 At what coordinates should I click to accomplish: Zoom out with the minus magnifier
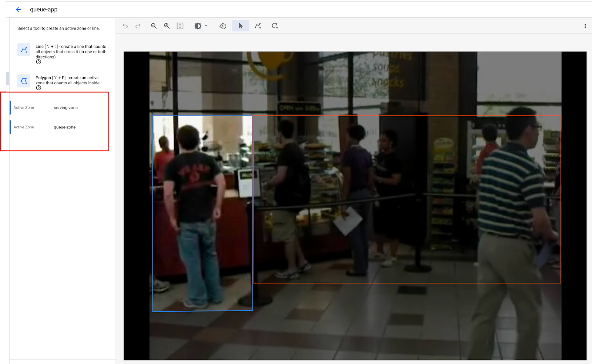[154, 26]
